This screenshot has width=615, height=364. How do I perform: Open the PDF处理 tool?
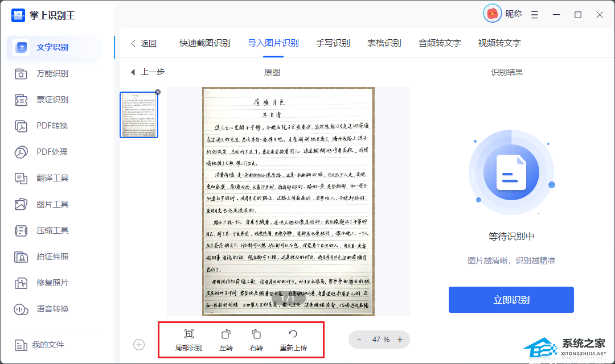tap(52, 152)
